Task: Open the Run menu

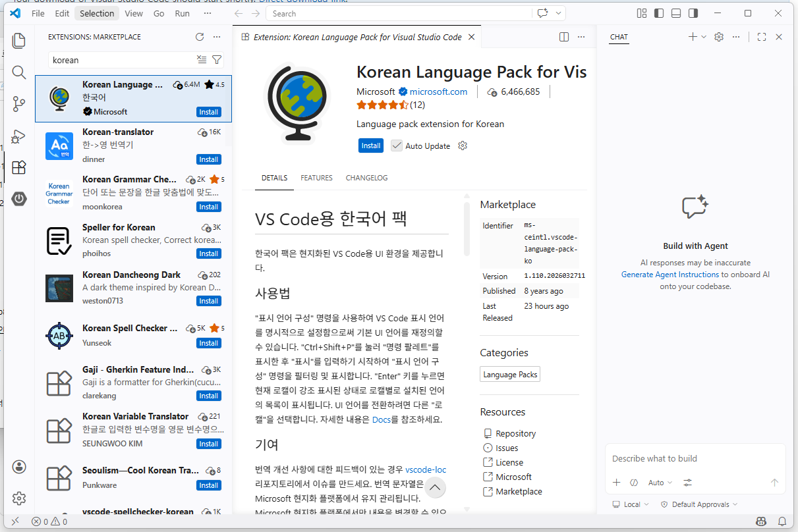Action: tap(183, 13)
